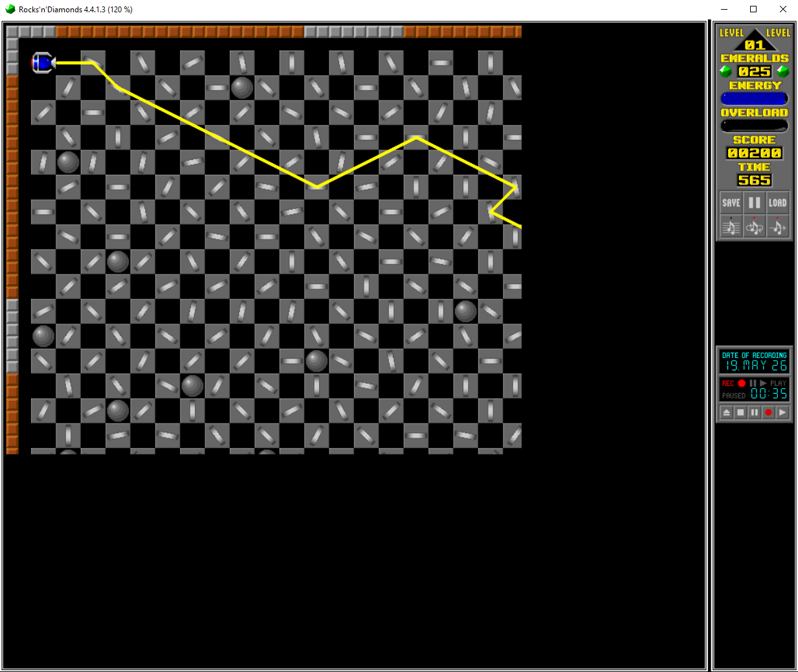Click the red record tape button
Viewport: 798px width, 672px height.
pos(768,412)
